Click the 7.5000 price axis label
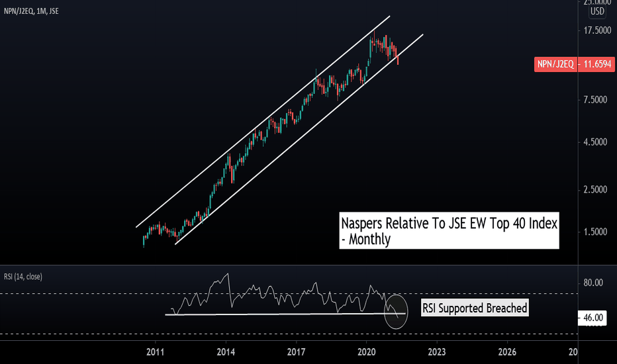The image size is (617, 364). tap(595, 100)
